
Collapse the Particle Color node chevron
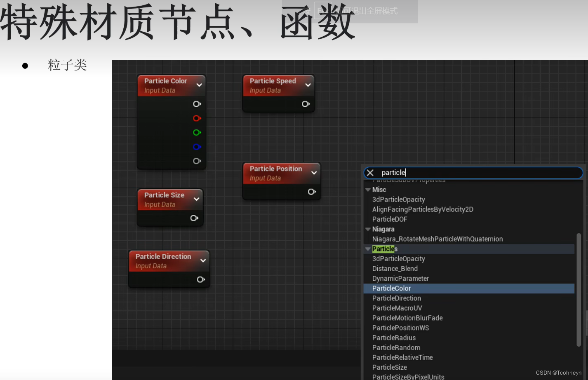tap(199, 85)
